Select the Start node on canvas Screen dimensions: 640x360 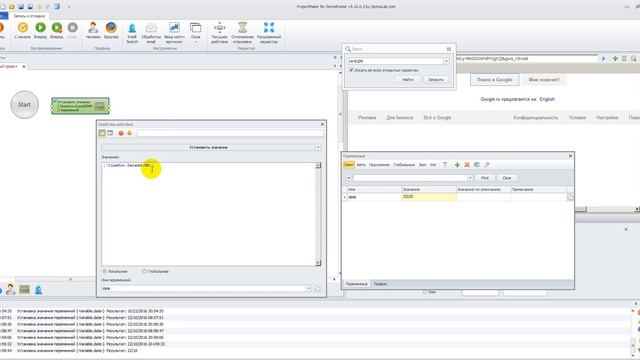pyautogui.click(x=24, y=104)
